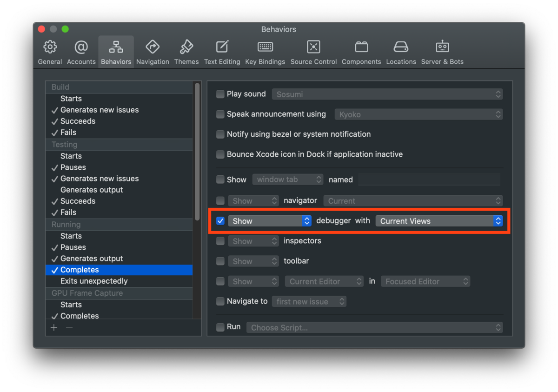558x392 pixels.
Task: Uncheck the debugger row checkbox
Action: point(220,221)
